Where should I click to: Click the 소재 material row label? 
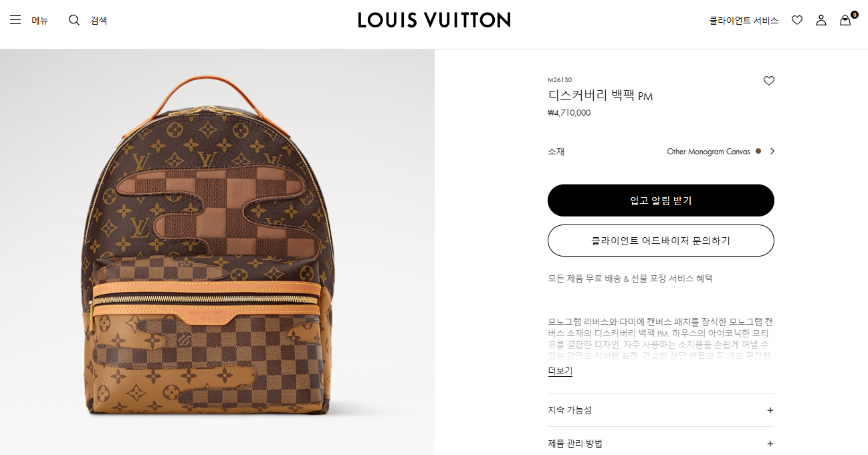[x=556, y=151]
